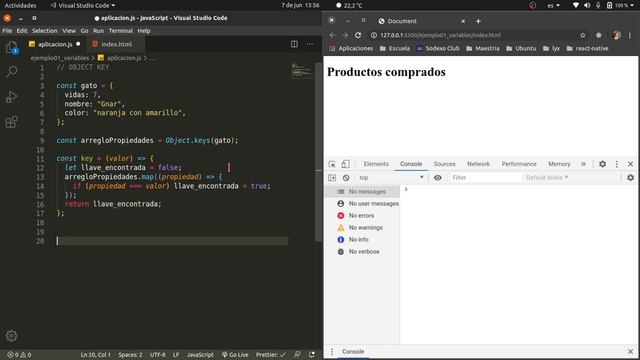This screenshot has width=640, height=360.
Task: Open editor More Actions ellipsis menu
Action: (310, 44)
